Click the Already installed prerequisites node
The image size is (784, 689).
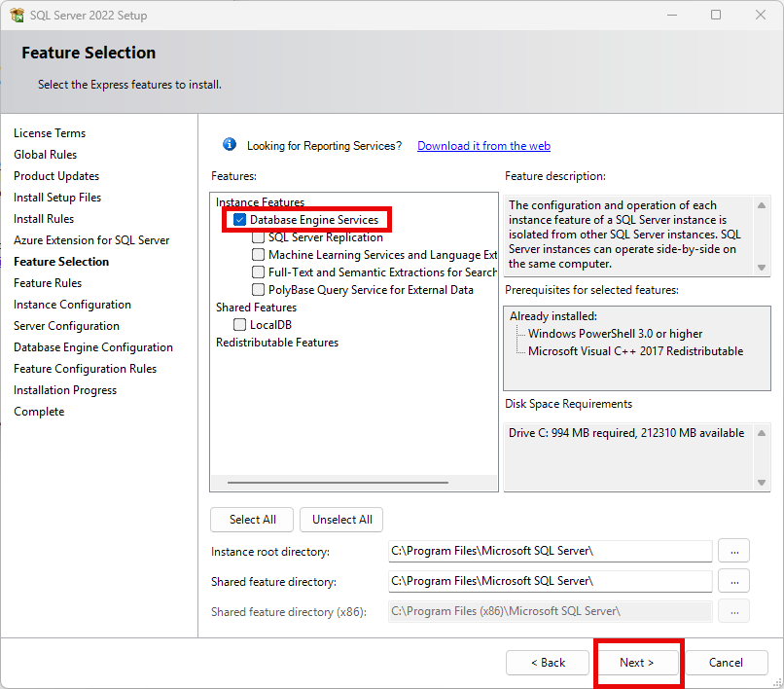pyautogui.click(x=553, y=316)
